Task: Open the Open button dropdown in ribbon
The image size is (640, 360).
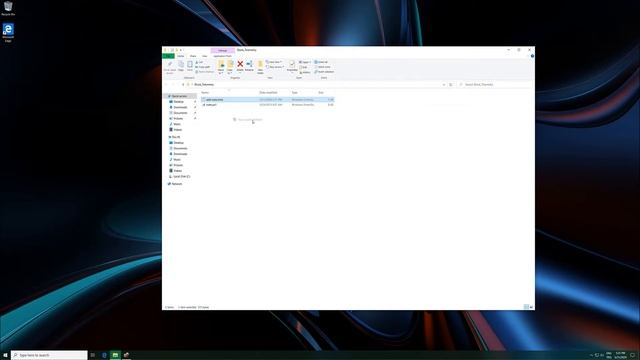Action: [305, 62]
